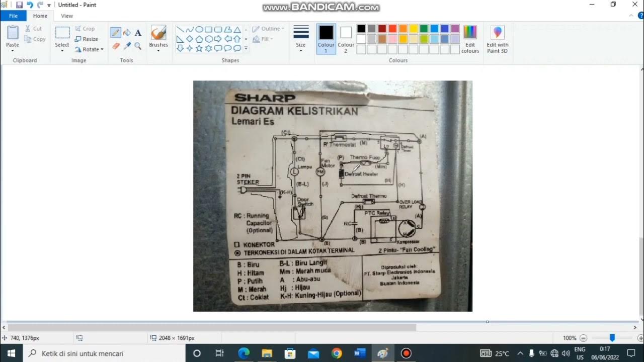
Task: Choose the Triangle shape
Action: tap(237, 30)
